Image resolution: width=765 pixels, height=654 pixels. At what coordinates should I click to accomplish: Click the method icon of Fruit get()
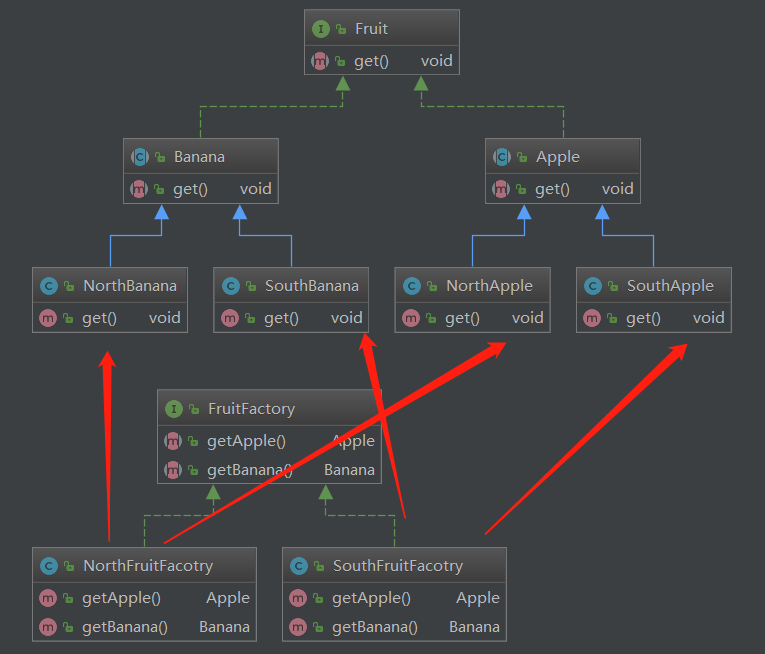tap(320, 61)
